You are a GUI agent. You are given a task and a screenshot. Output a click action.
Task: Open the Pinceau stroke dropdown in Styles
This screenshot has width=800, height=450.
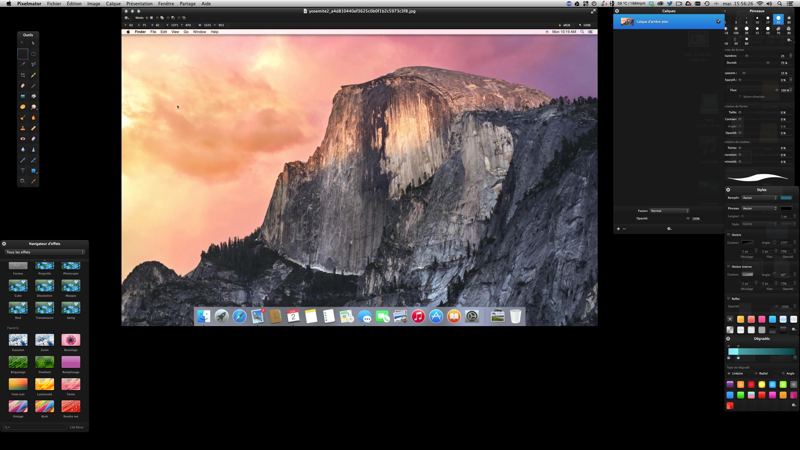pyautogui.click(x=760, y=208)
